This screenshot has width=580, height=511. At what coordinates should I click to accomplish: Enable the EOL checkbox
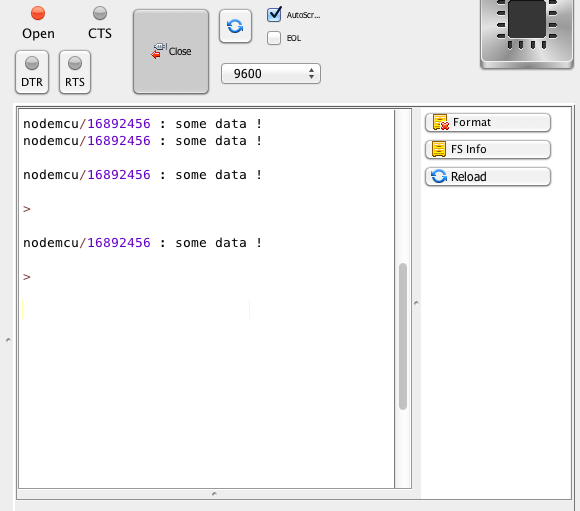pos(274,38)
